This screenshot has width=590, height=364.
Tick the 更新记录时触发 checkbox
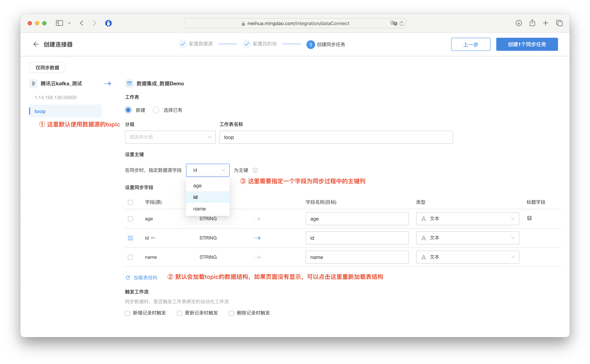pyautogui.click(x=179, y=313)
